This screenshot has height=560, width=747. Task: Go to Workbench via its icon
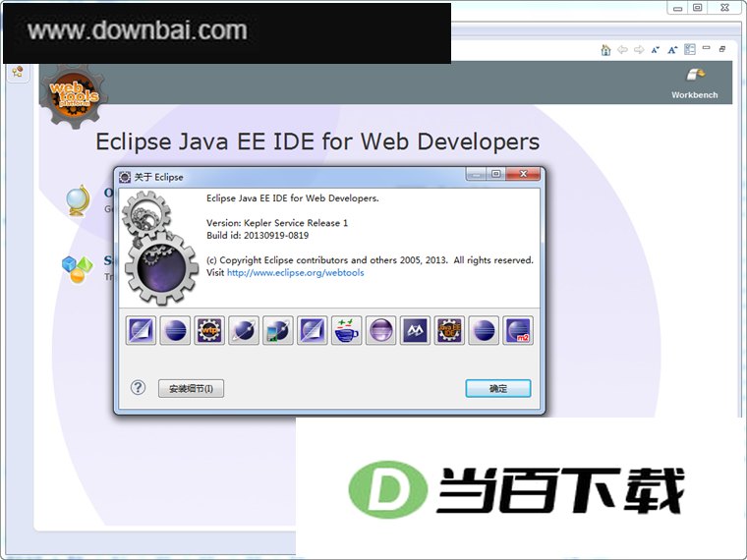click(x=695, y=75)
